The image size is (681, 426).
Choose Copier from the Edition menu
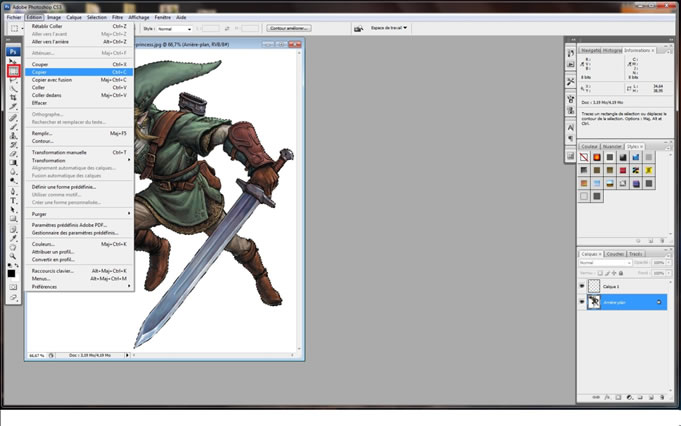click(79, 72)
